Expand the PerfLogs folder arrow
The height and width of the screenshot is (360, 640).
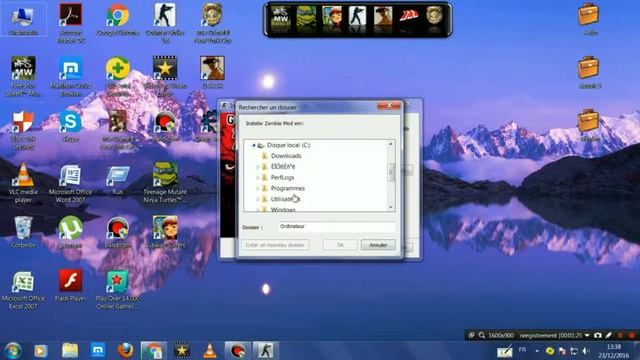(x=258, y=178)
